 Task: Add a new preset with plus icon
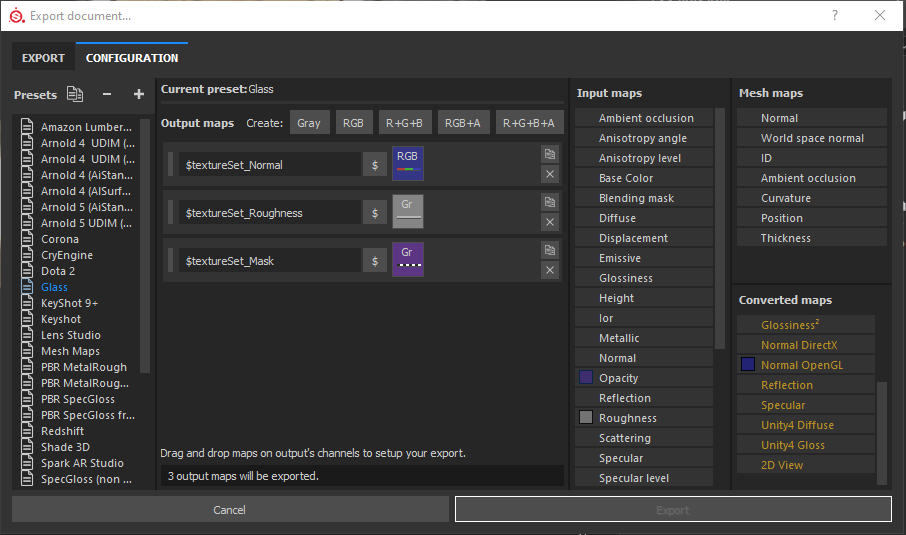tap(138, 94)
